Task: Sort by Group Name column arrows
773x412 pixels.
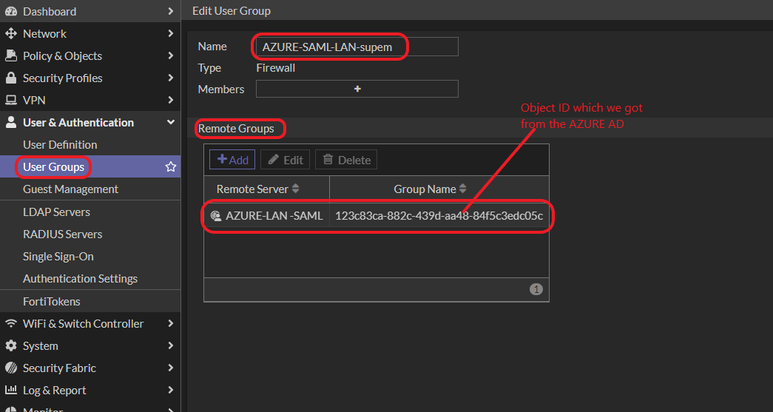Action: click(462, 189)
